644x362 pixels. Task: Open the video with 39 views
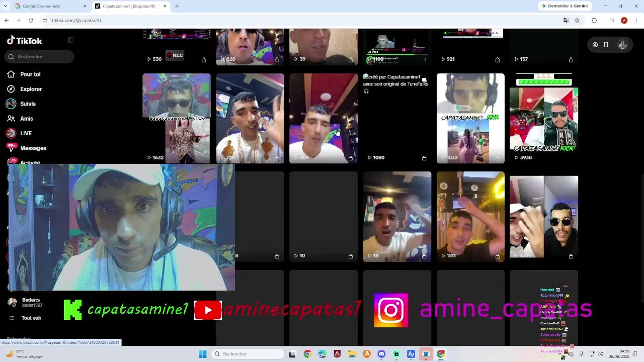point(324,47)
